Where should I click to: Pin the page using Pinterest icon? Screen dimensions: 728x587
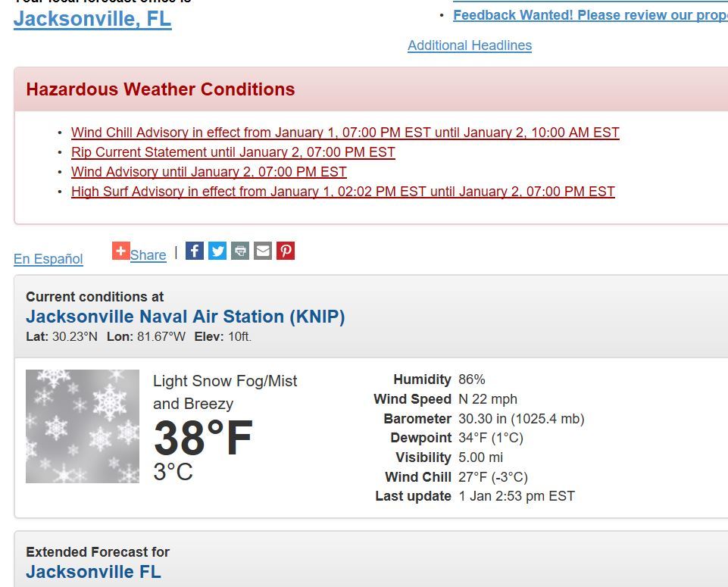point(286,251)
